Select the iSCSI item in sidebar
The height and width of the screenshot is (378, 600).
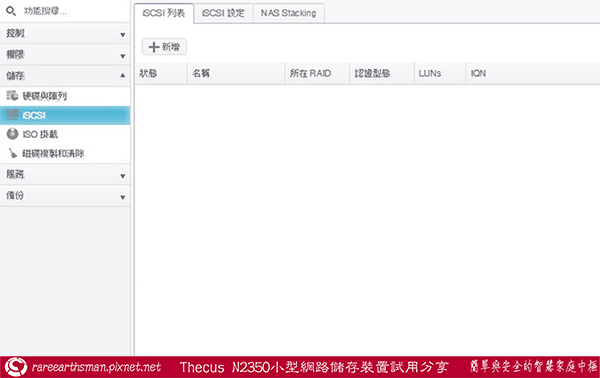tap(65, 115)
